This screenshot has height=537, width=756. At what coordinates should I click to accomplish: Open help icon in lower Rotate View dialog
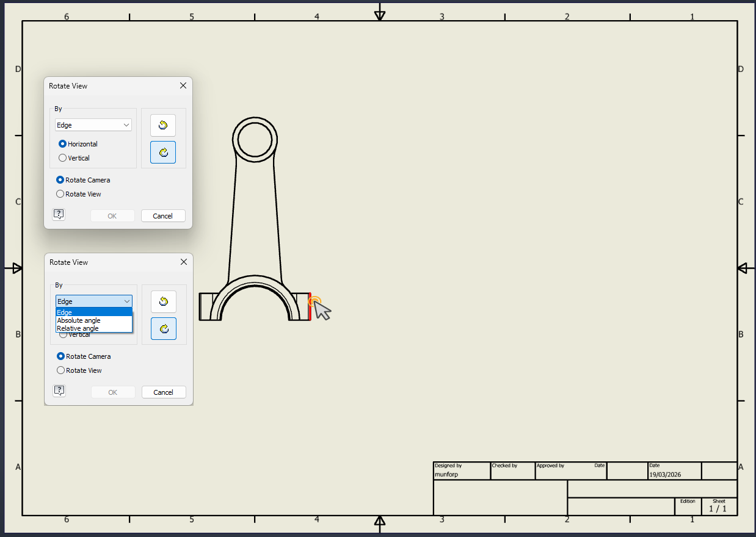(59, 391)
